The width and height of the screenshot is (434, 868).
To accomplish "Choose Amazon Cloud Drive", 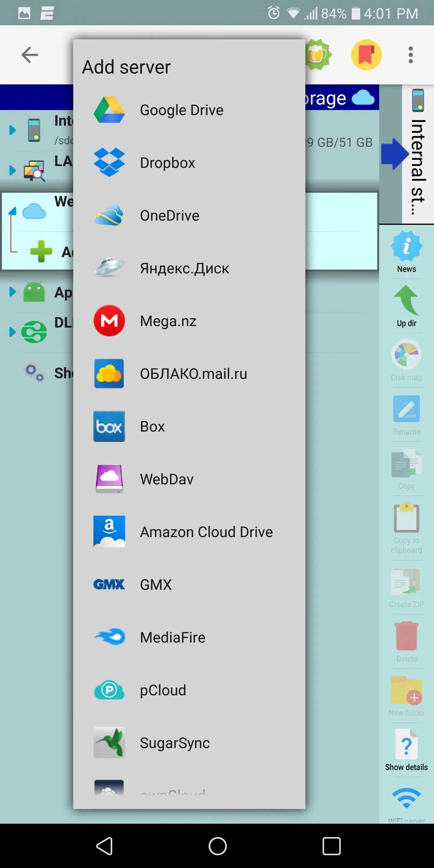I will [x=189, y=532].
